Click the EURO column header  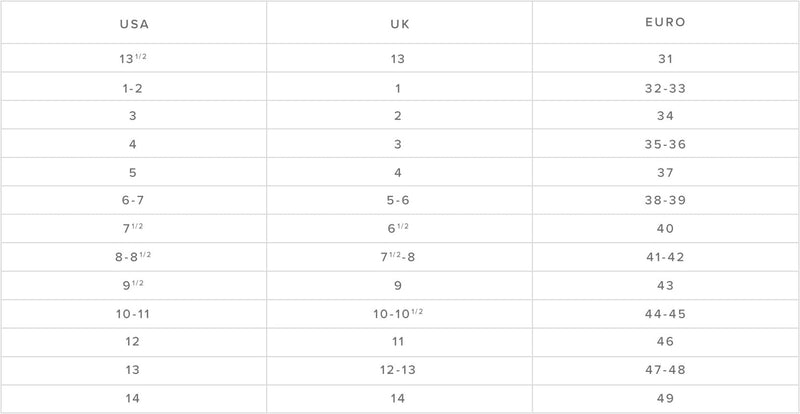click(x=665, y=21)
